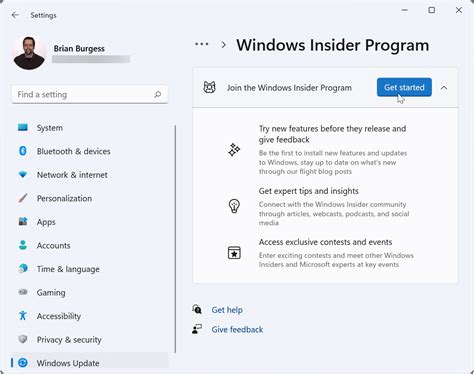Image resolution: width=474 pixels, height=374 pixels.
Task: Click 'Join the Windows Insider Program' text
Action: [x=289, y=88]
